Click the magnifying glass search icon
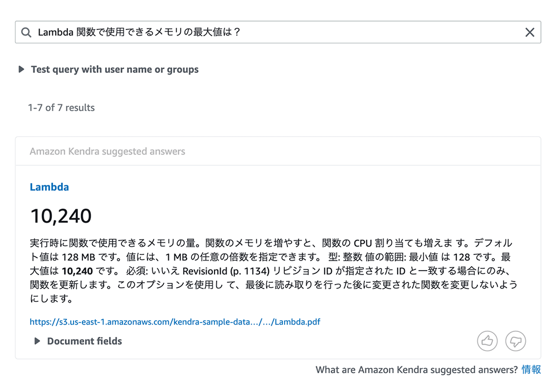The height and width of the screenshot is (392, 557). point(26,32)
